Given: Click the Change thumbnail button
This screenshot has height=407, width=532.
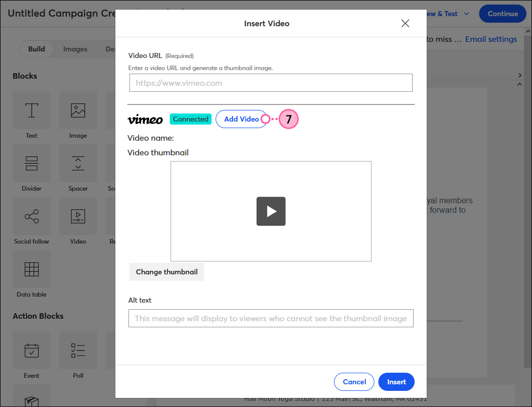Looking at the screenshot, I should click(167, 272).
